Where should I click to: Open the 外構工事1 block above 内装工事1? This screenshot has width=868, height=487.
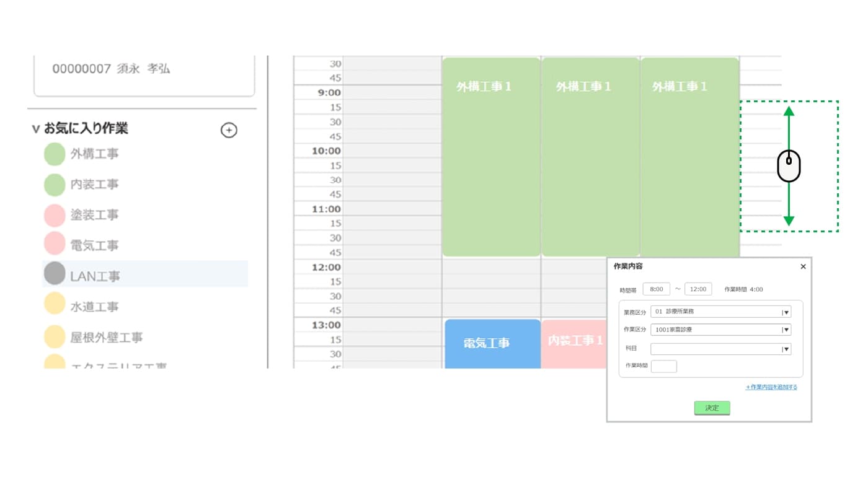point(590,157)
